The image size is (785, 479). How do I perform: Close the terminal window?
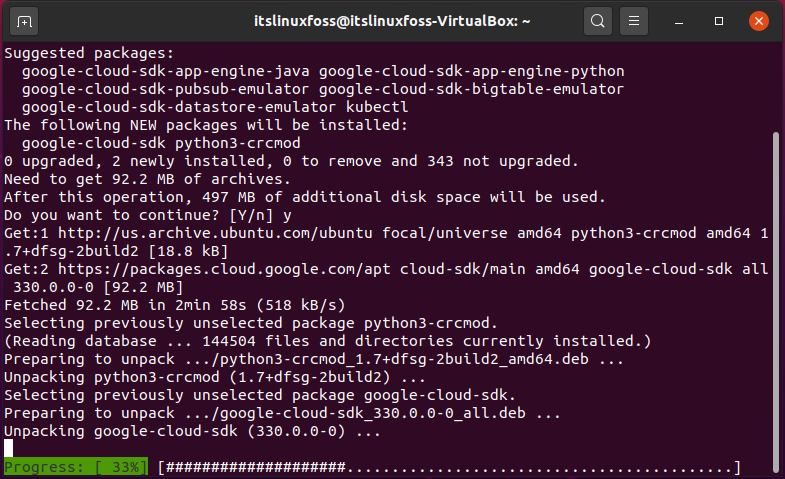tap(758, 21)
